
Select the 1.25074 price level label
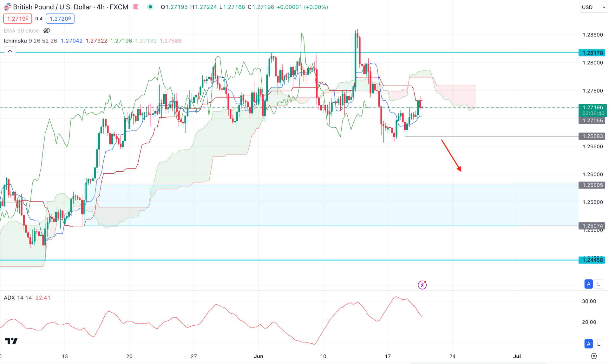(x=592, y=226)
